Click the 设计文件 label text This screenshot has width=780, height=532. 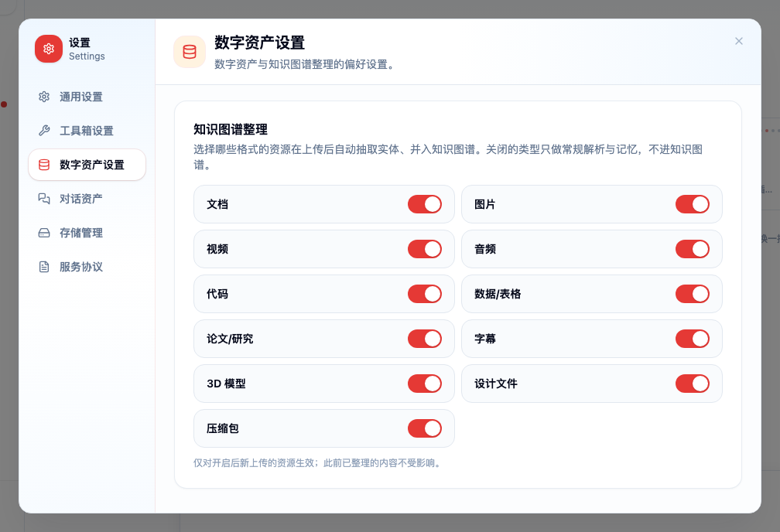[496, 384]
